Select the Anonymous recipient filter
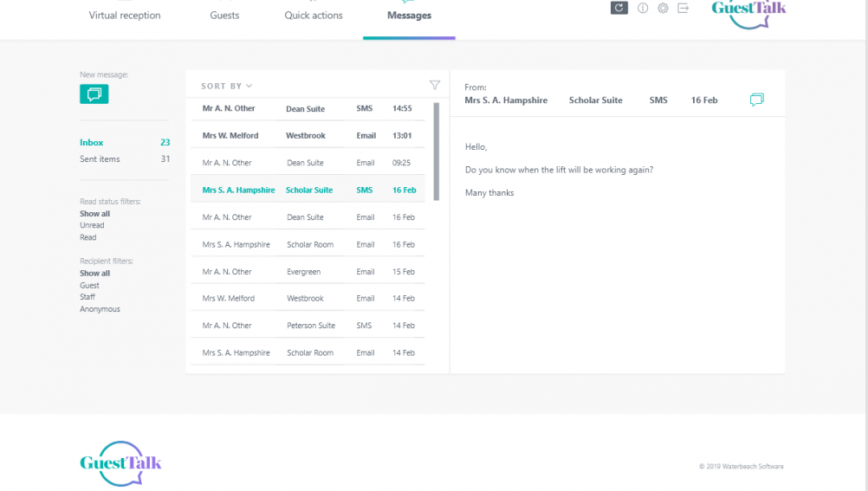This screenshot has width=868, height=491. [100, 309]
